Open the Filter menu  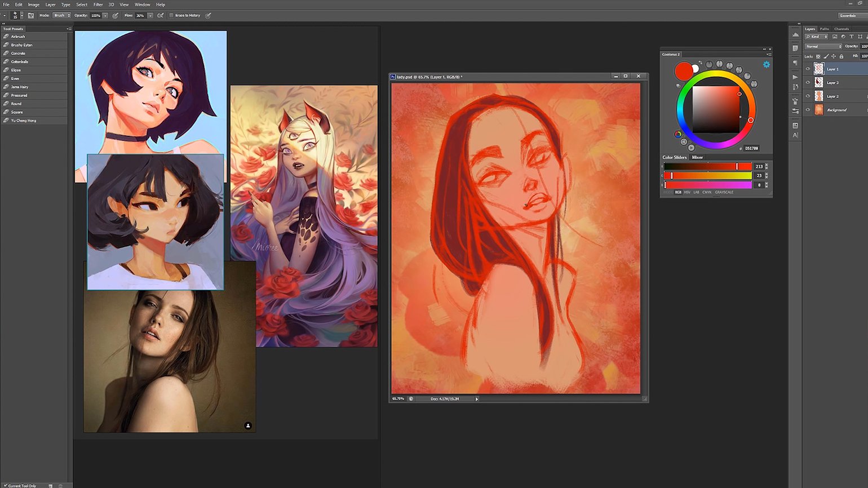tap(98, 5)
